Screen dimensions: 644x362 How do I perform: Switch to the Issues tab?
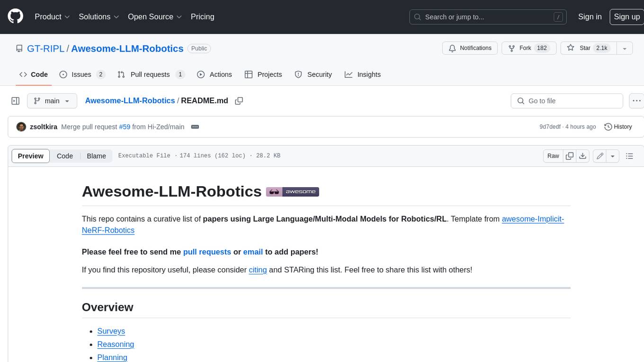[82, 74]
